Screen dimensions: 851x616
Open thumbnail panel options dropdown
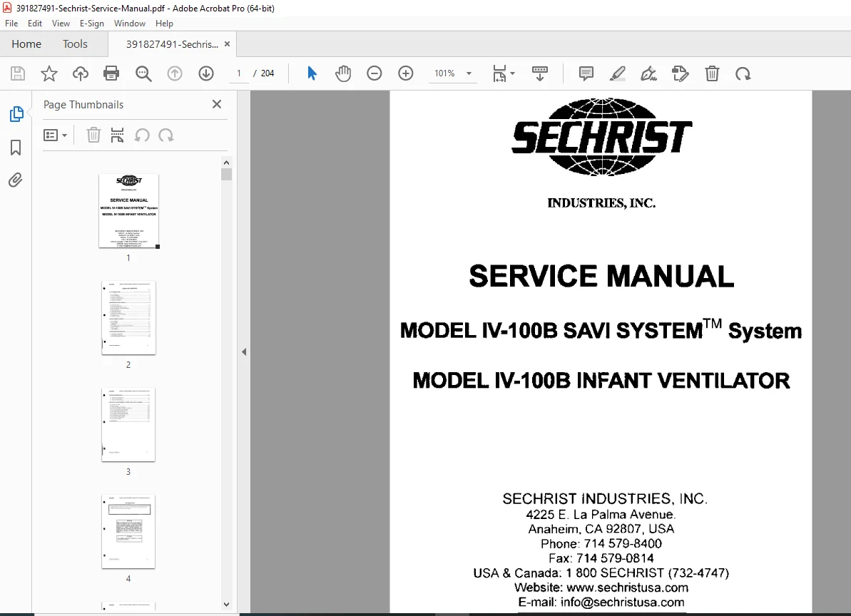click(56, 135)
